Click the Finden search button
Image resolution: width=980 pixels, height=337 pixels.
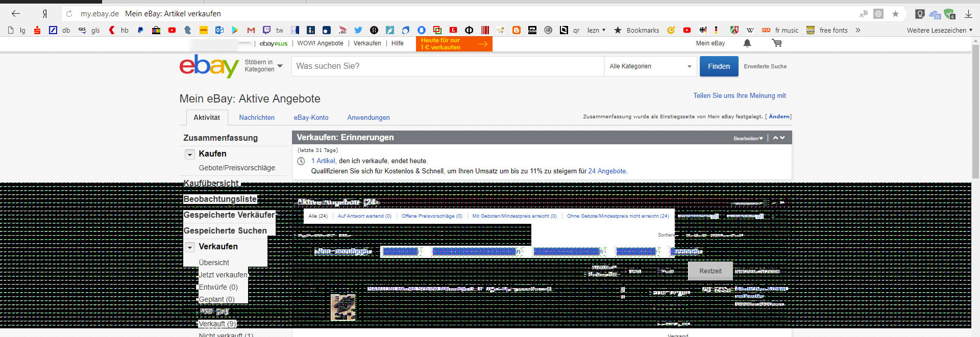(x=719, y=66)
